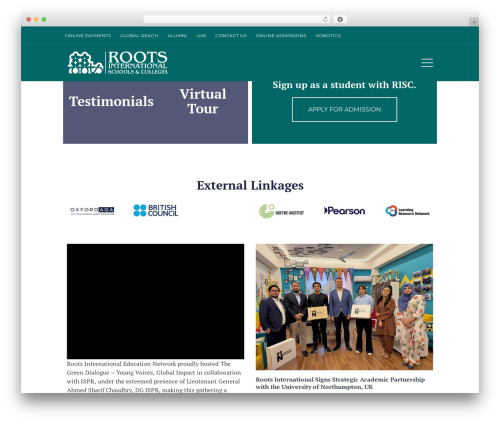Open the Robotics menu item
The image size is (500, 423).
[328, 36]
